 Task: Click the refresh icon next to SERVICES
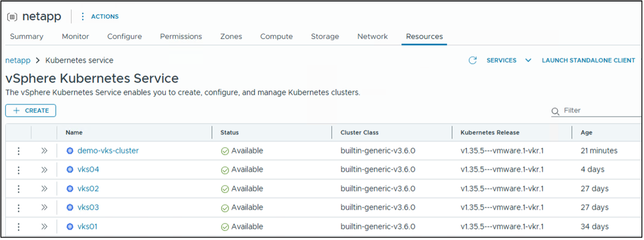[472, 60]
